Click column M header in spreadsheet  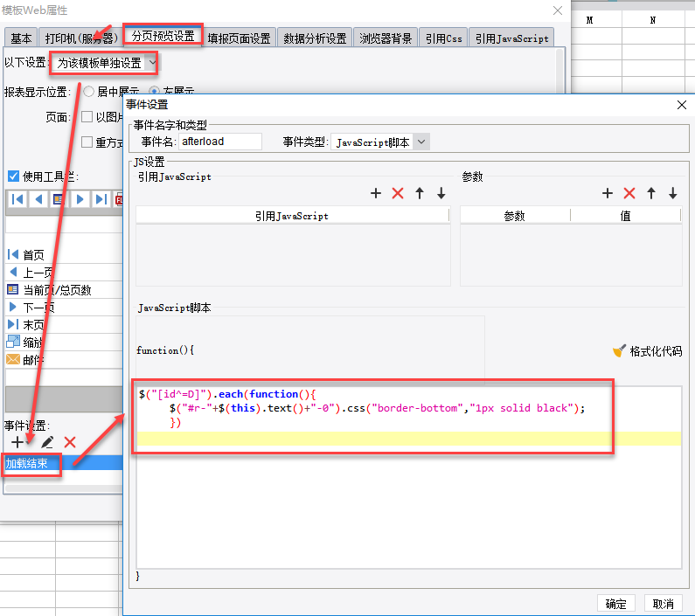[x=589, y=20]
